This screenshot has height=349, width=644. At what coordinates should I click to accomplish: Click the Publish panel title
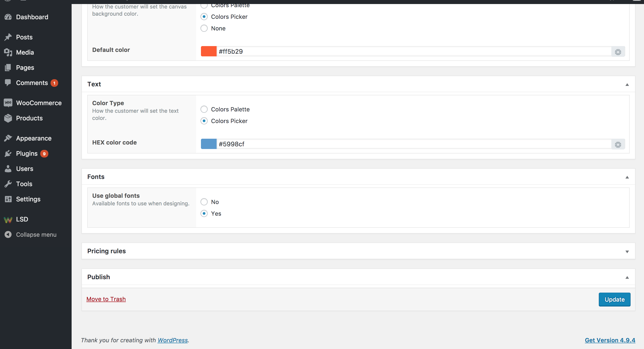[x=98, y=277]
